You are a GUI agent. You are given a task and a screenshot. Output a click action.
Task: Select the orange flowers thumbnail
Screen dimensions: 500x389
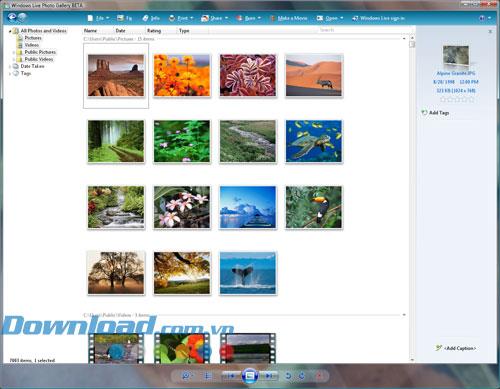pos(182,75)
